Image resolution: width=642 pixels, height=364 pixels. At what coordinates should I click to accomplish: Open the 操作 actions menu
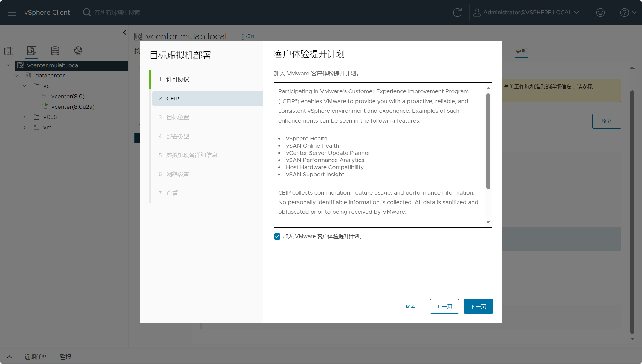249,36
